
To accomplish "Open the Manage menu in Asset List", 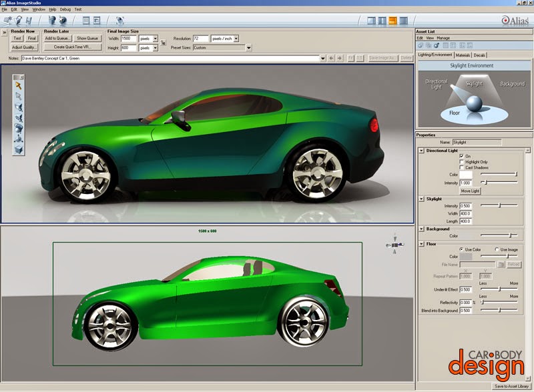I will (443, 38).
